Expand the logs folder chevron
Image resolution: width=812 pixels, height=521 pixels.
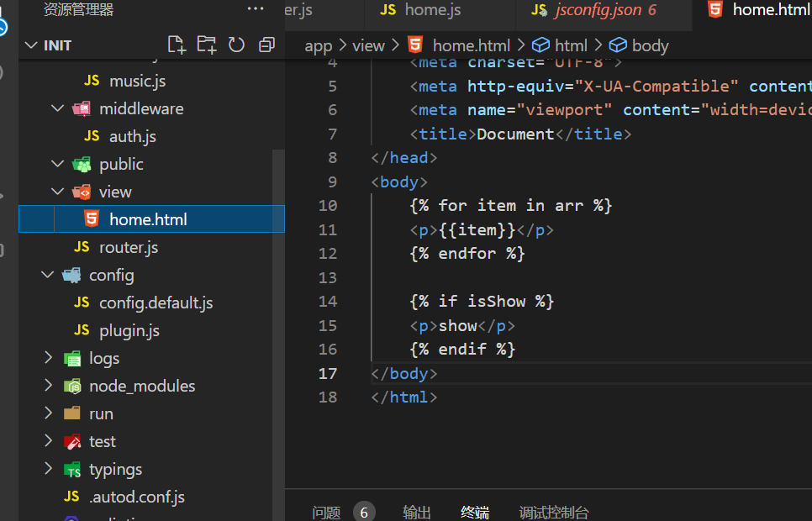click(x=48, y=358)
